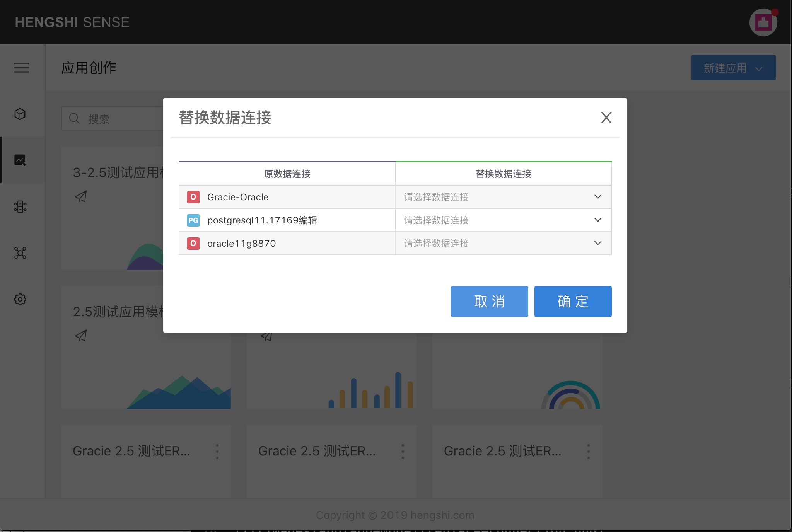Open the data flow icon in the sidebar
792x532 pixels.
click(20, 207)
